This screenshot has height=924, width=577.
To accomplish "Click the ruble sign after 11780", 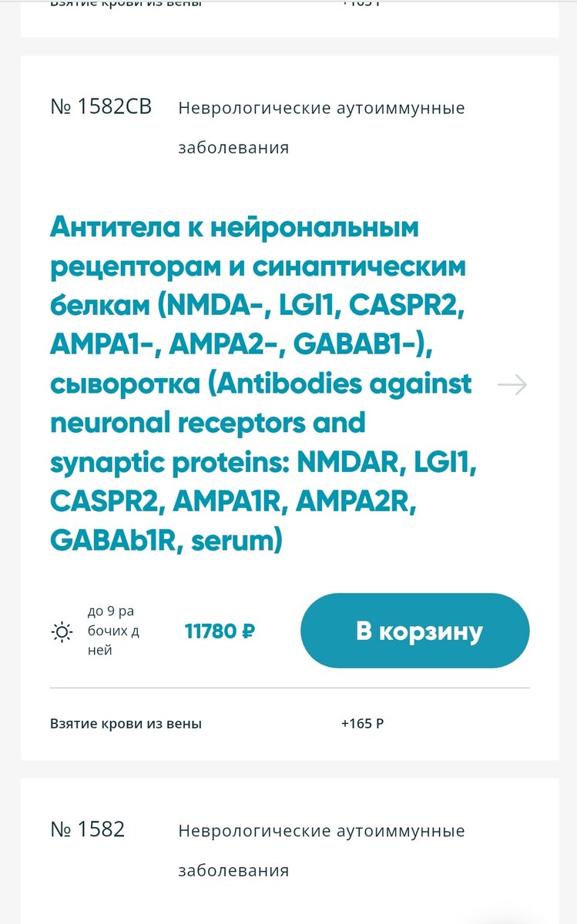I will (x=248, y=631).
